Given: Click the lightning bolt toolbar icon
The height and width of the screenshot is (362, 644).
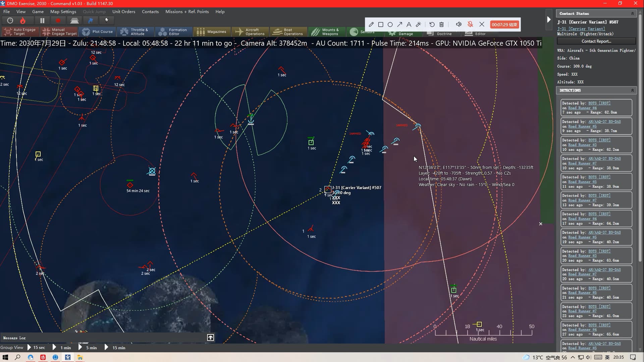Looking at the screenshot, I should (107, 20).
